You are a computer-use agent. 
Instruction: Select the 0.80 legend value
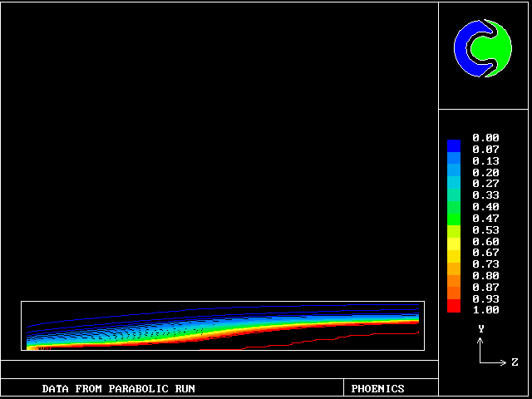[x=485, y=275]
